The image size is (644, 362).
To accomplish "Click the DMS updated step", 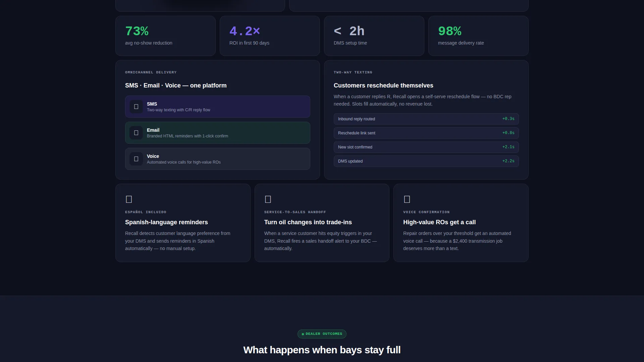I will pos(426,161).
